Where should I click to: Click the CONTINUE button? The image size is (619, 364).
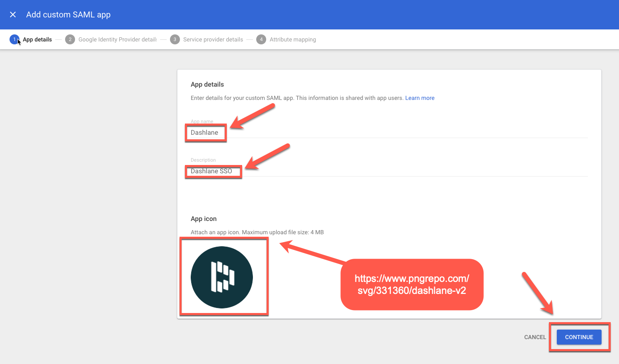click(579, 337)
